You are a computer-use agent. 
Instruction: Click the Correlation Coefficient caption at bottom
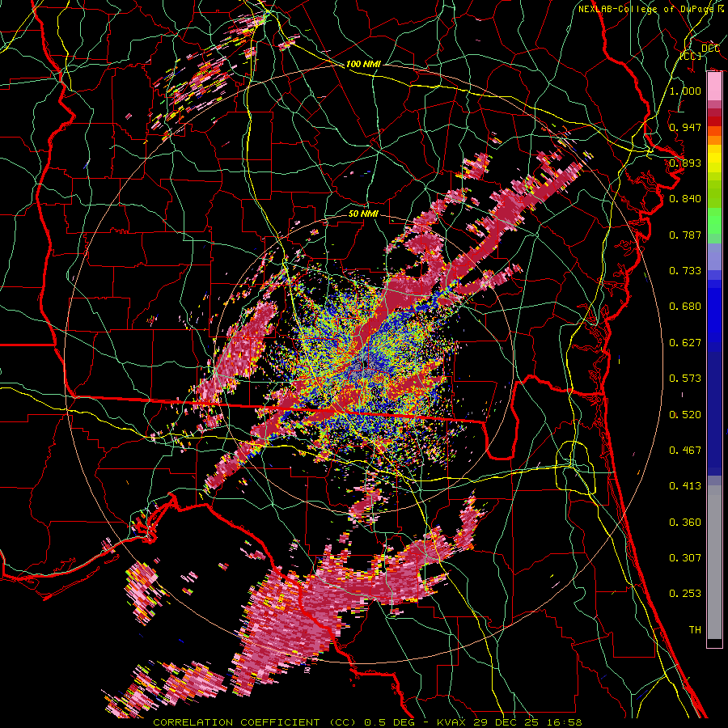(x=368, y=722)
